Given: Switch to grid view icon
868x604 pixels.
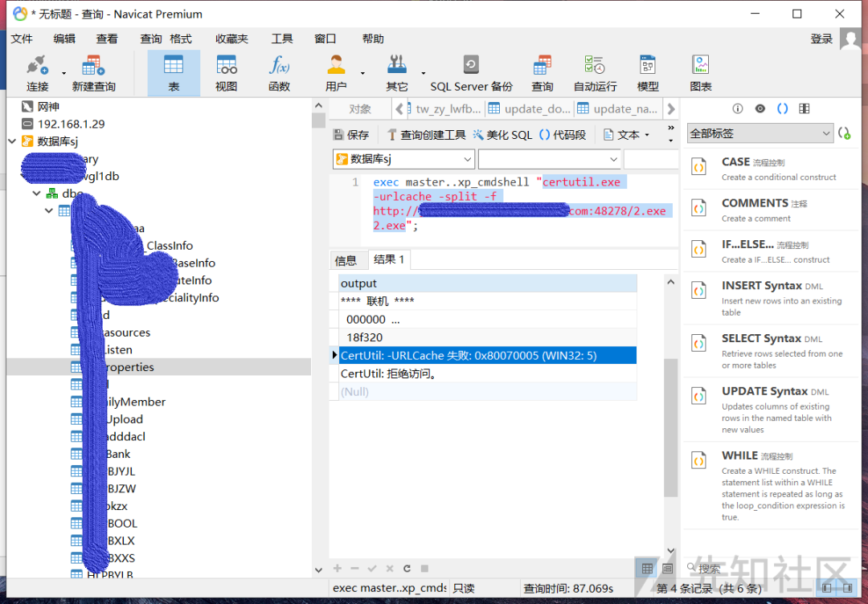Looking at the screenshot, I should click(647, 569).
